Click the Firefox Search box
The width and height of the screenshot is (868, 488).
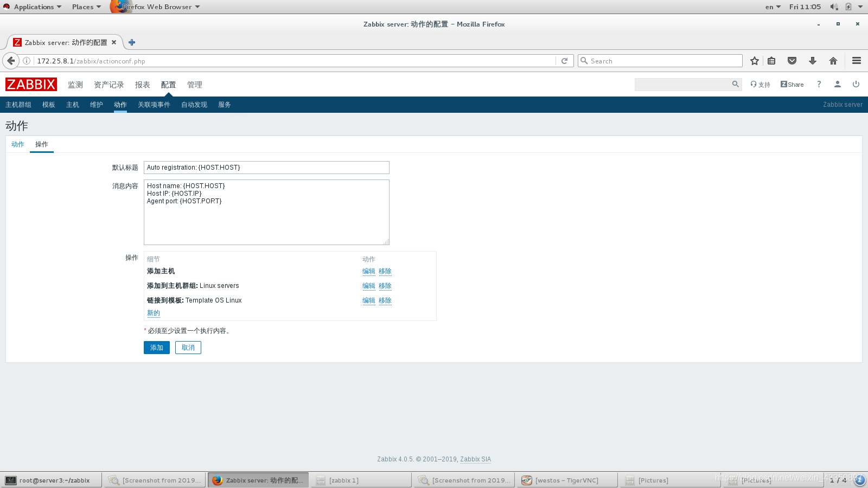click(660, 61)
